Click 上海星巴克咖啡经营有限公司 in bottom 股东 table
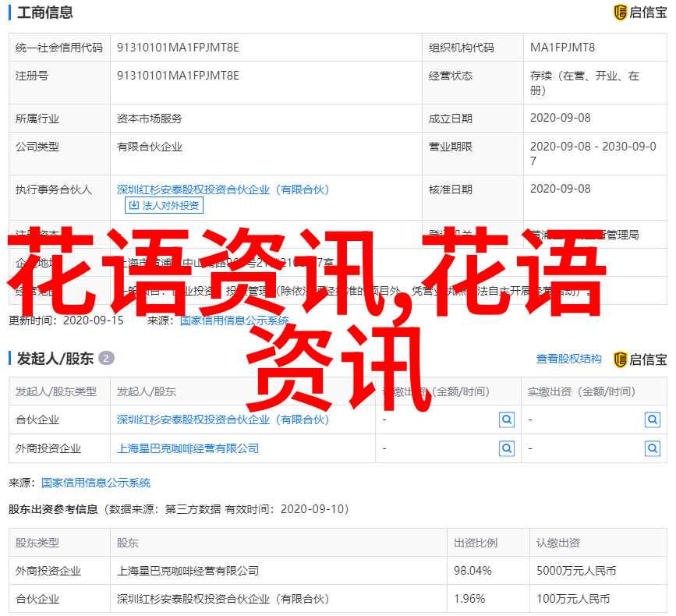Image resolution: width=676 pixels, height=616 pixels. coord(188,571)
